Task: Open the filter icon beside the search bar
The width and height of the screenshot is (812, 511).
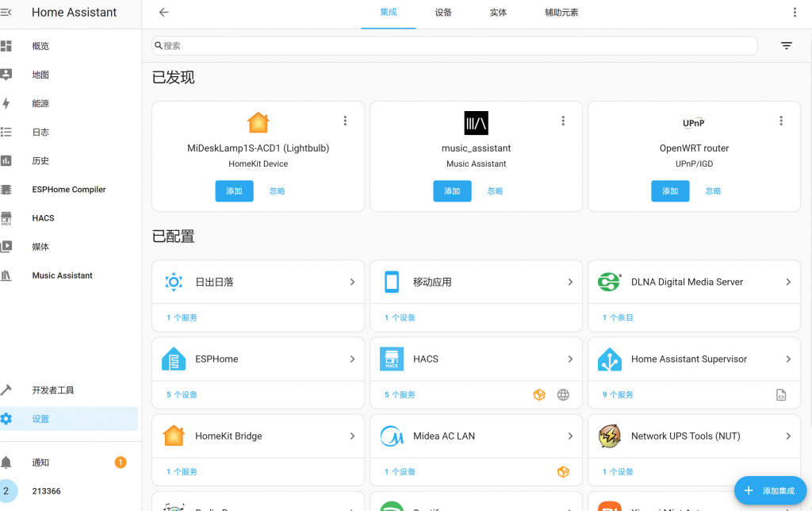Action: 786,46
